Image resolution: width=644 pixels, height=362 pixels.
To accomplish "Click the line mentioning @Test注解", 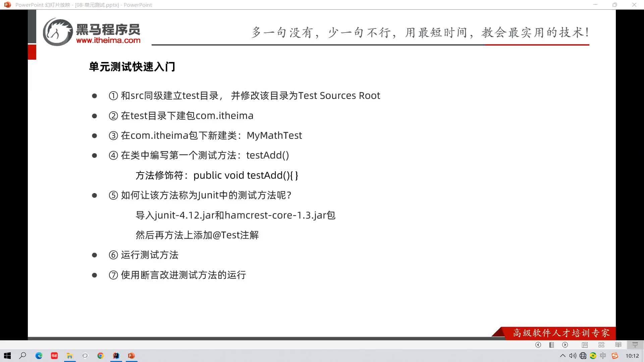I will pyautogui.click(x=197, y=235).
